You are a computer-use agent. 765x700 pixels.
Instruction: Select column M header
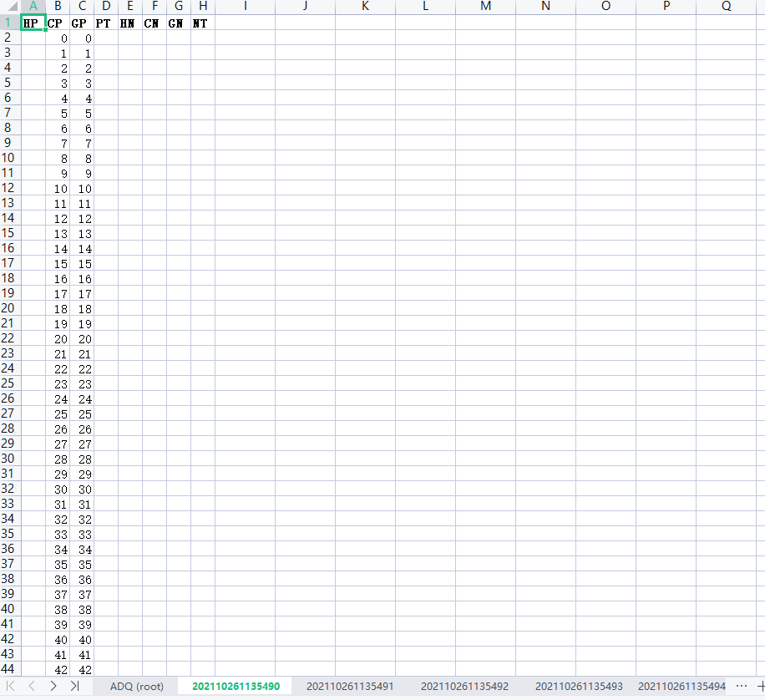(x=485, y=7)
